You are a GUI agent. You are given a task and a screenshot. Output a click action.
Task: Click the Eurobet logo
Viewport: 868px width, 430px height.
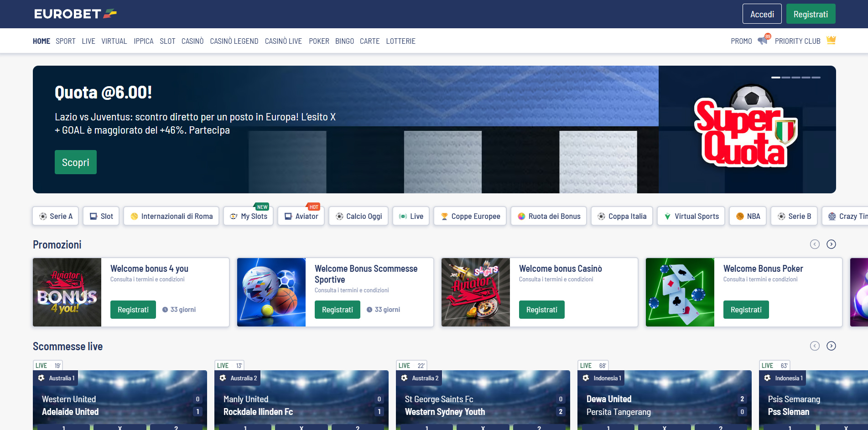click(x=75, y=14)
